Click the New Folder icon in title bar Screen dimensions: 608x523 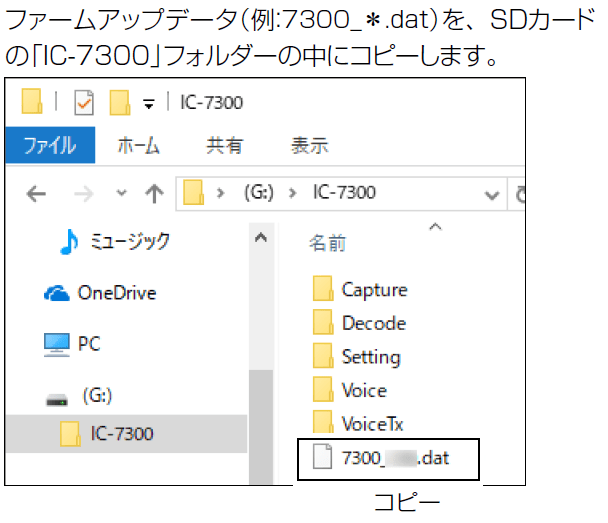click(120, 103)
